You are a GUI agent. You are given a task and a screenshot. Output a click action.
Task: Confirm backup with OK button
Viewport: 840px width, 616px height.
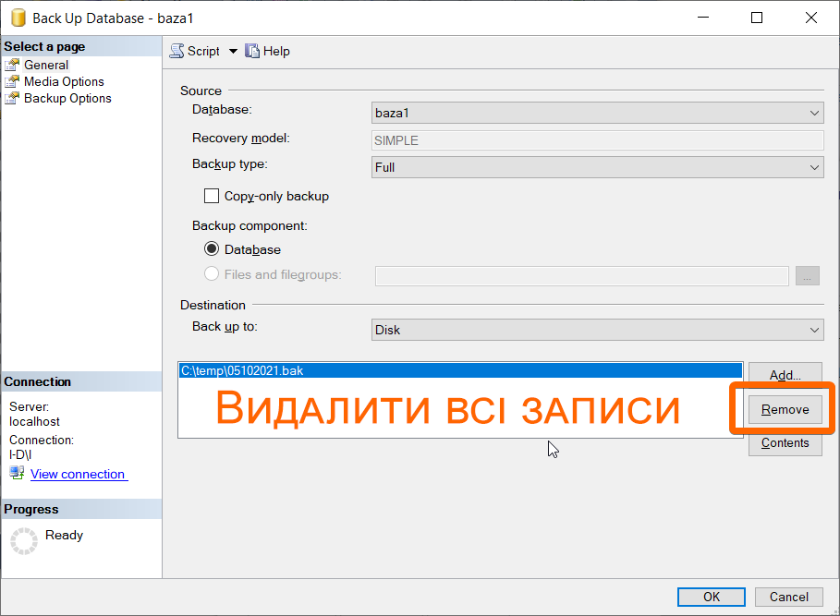click(x=711, y=597)
